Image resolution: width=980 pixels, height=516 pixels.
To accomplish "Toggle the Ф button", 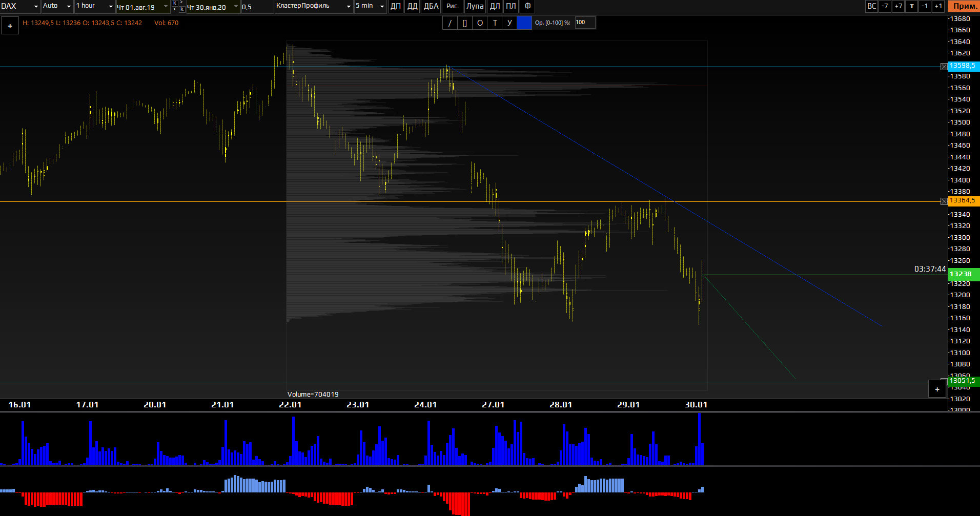I will click(x=527, y=6).
